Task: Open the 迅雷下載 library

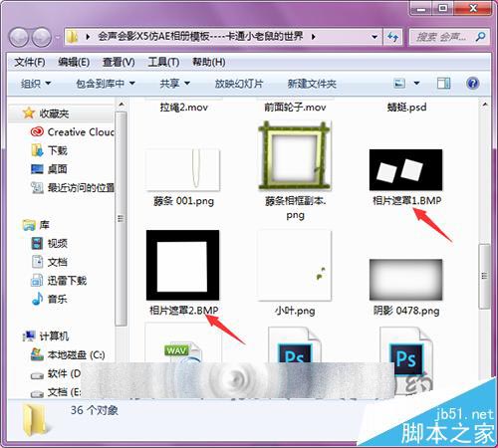Action: pyautogui.click(x=59, y=281)
